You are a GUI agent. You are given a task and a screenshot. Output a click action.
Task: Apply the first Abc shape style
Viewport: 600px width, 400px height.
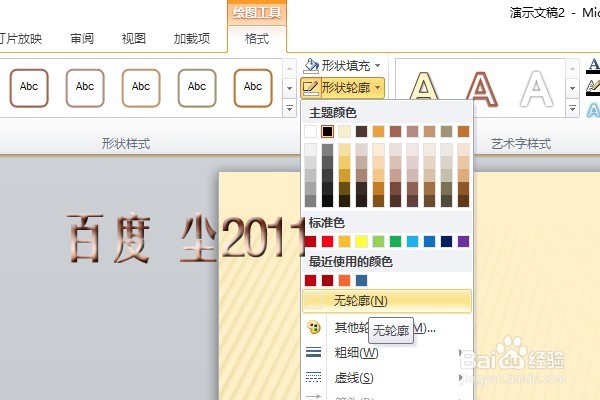pyautogui.click(x=29, y=88)
